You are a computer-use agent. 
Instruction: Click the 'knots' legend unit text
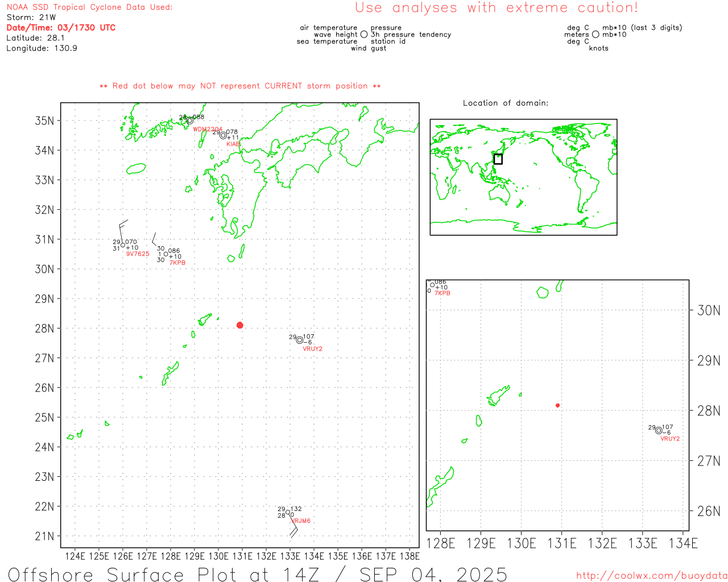599,48
